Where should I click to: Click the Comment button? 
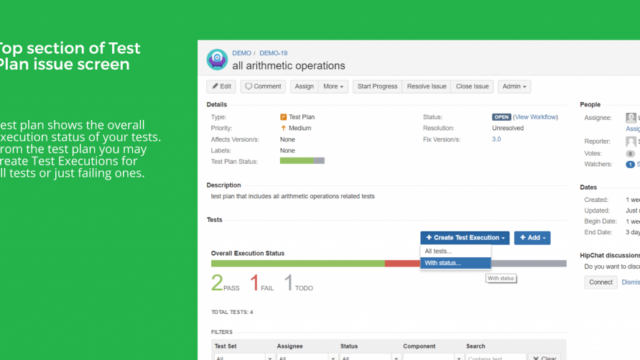point(263,87)
